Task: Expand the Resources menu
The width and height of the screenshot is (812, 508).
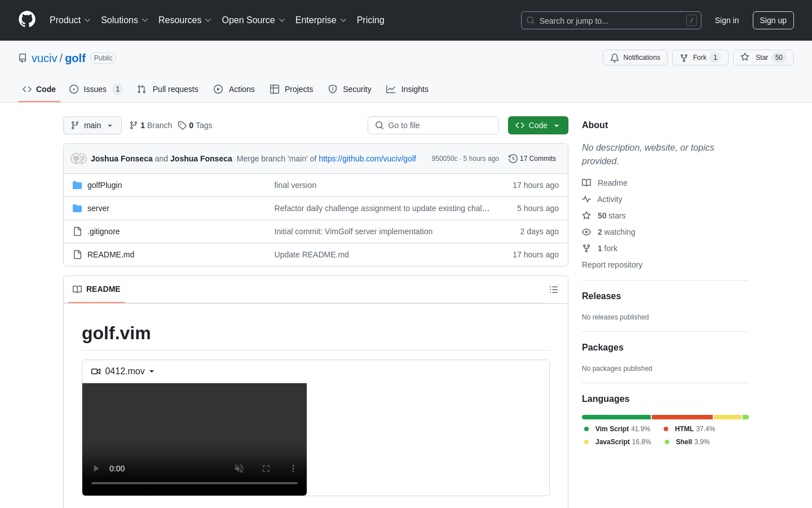Action: click(185, 20)
